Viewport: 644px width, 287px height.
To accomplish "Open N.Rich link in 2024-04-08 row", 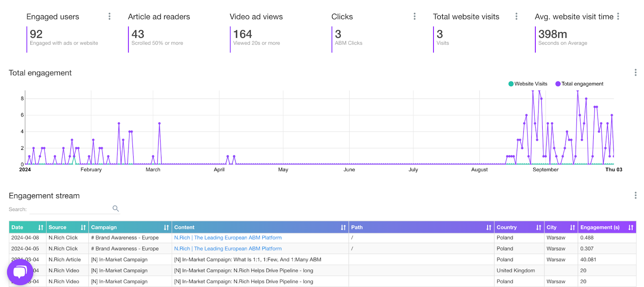I will (228, 238).
